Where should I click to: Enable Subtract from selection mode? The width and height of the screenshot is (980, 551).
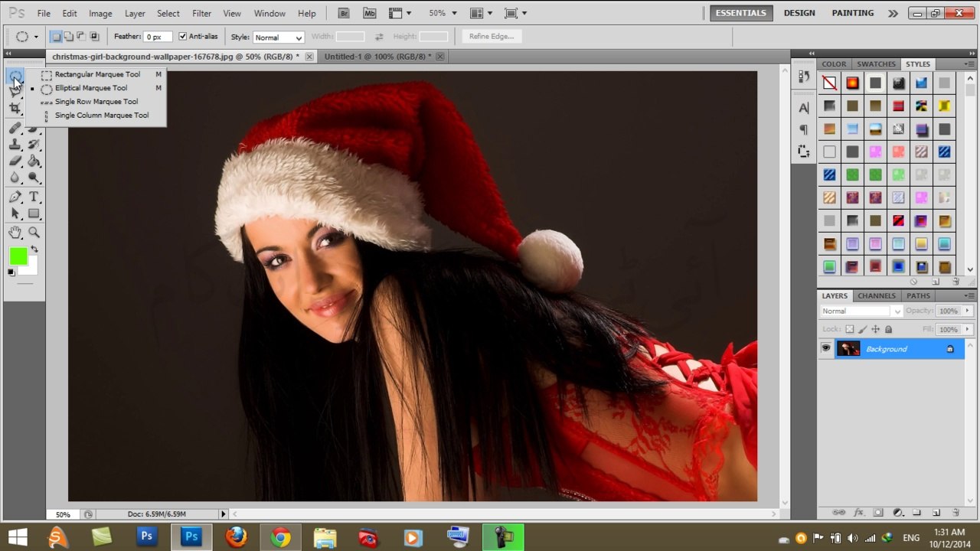pyautogui.click(x=81, y=36)
